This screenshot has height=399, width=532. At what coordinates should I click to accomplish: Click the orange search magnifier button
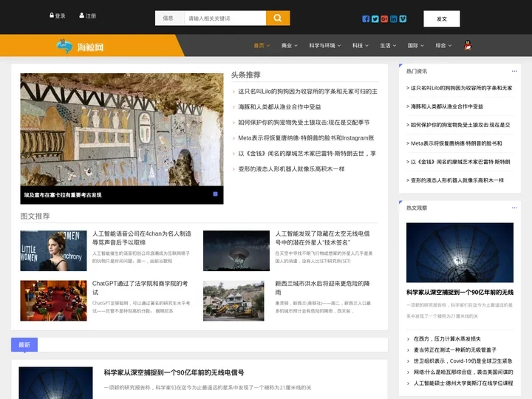(278, 18)
